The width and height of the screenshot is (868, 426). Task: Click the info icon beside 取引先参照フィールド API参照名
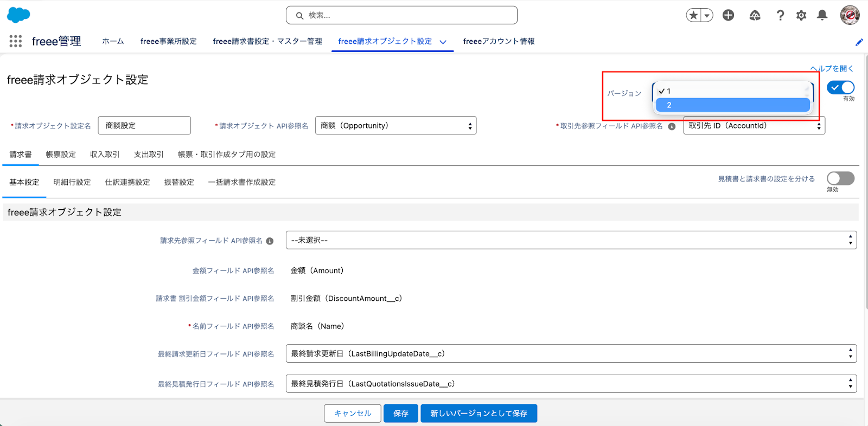(x=672, y=126)
